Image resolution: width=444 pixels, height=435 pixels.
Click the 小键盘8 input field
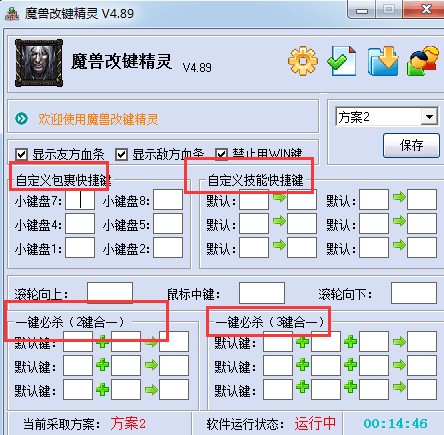168,200
